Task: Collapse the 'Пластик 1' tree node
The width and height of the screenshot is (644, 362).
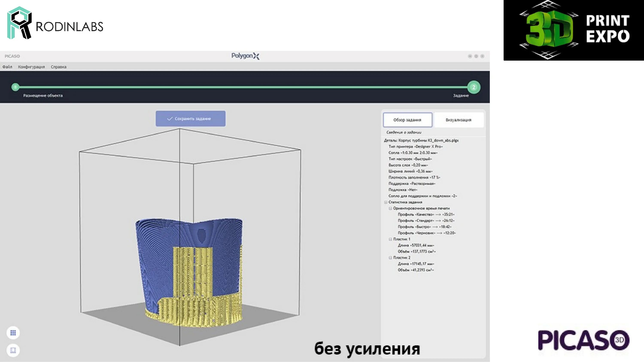Action: pos(390,239)
